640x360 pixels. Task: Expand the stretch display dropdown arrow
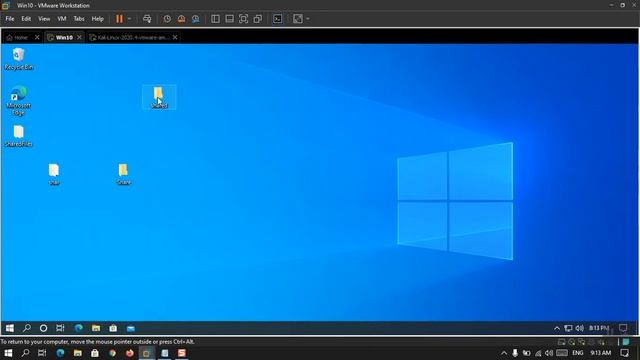tap(308, 19)
